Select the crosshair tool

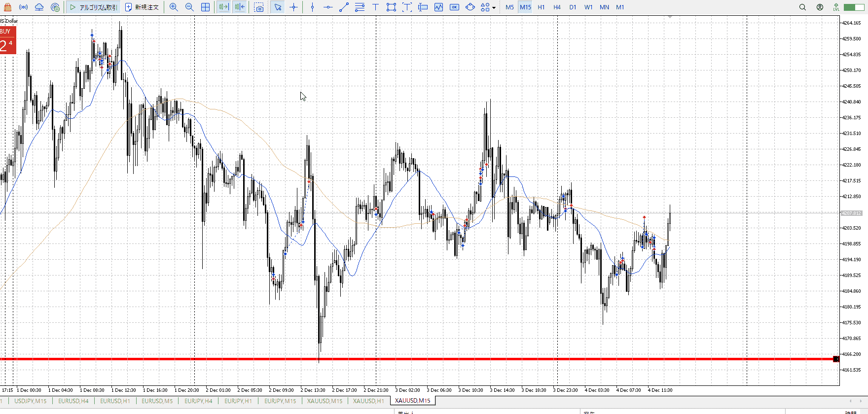pyautogui.click(x=294, y=7)
